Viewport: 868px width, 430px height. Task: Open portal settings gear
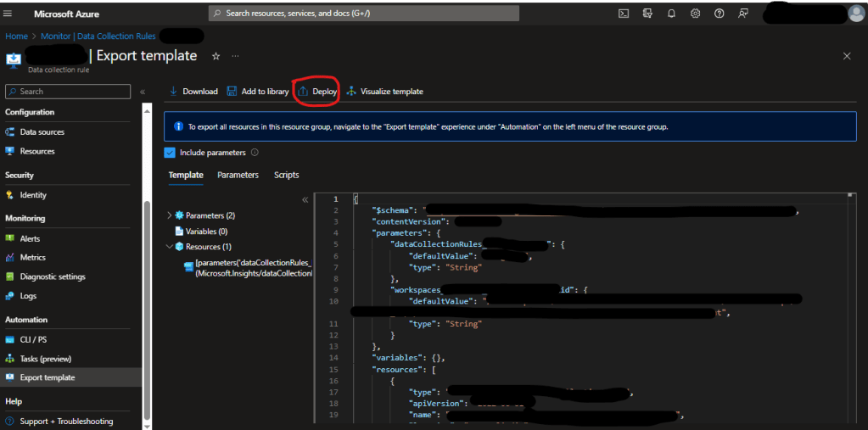pos(696,14)
